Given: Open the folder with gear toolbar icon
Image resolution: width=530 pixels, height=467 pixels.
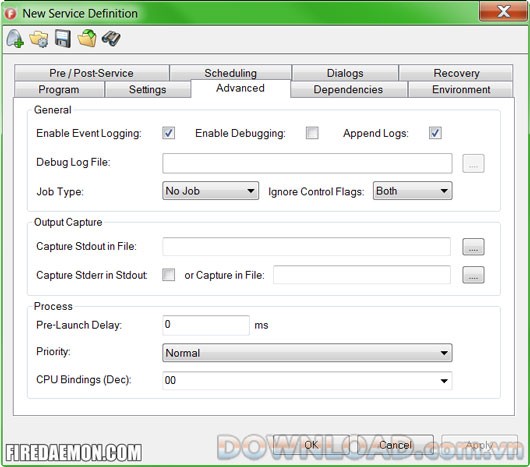Looking at the screenshot, I should point(39,39).
